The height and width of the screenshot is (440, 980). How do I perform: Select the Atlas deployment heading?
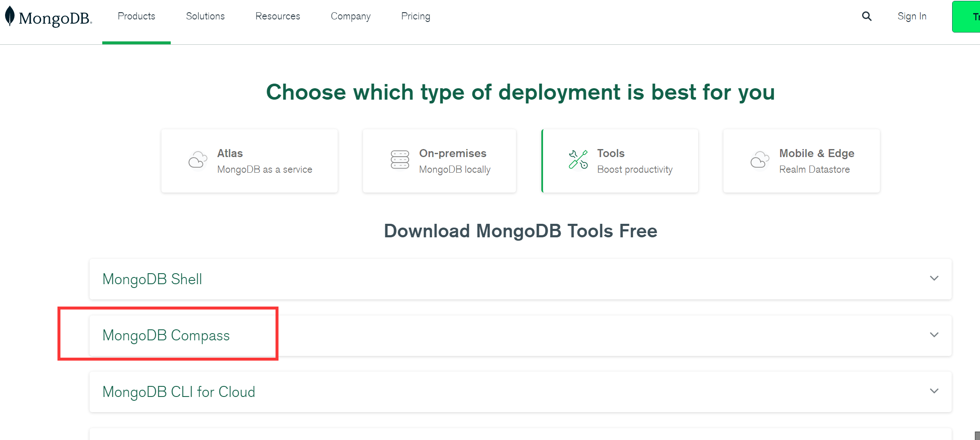230,153
